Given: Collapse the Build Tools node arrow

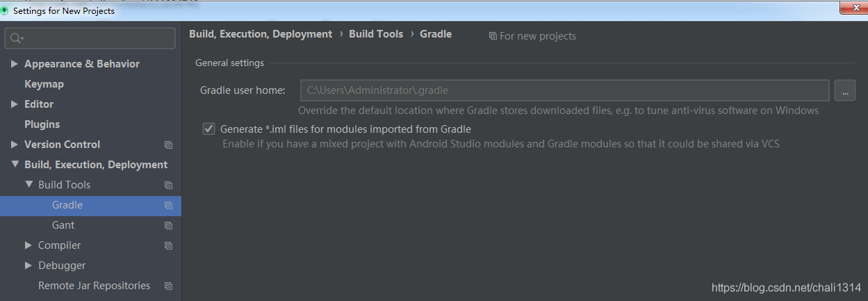Looking at the screenshot, I should point(28,185).
